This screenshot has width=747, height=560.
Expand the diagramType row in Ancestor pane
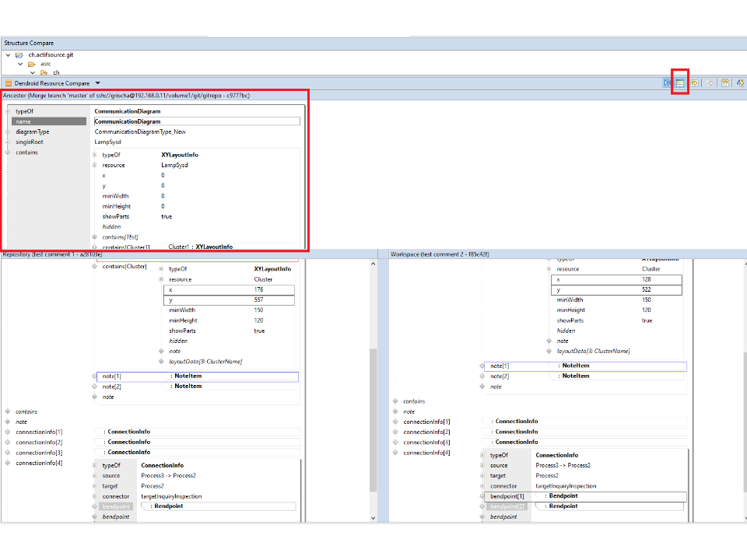point(8,132)
